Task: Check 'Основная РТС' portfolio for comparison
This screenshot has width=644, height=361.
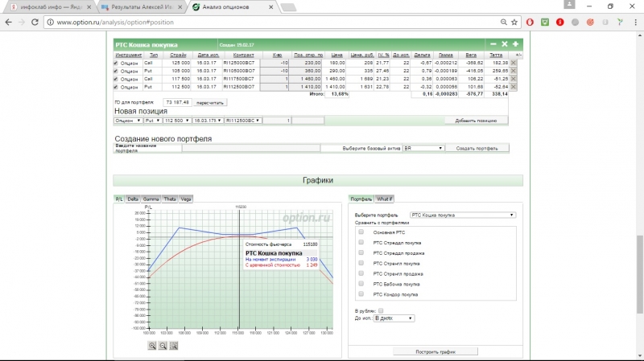Action: point(361,232)
